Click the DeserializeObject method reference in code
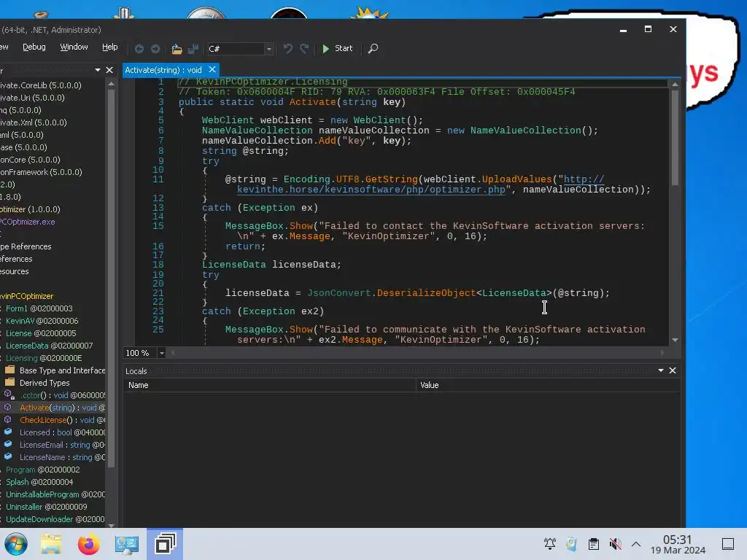Viewport: 747px width, 560px height. [426, 293]
